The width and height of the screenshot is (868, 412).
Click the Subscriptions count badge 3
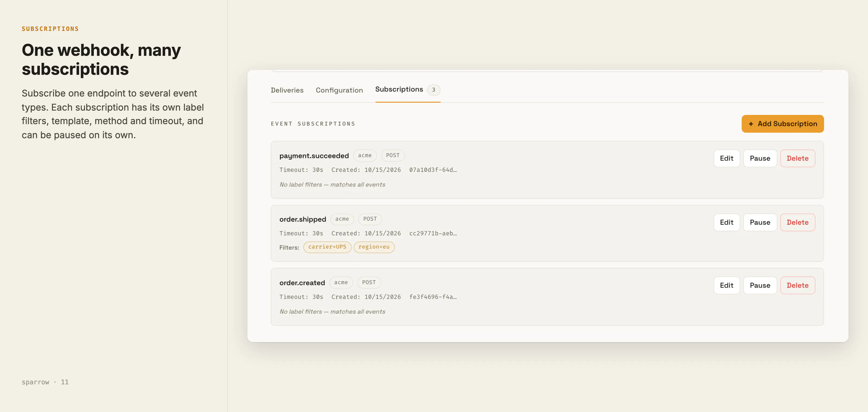point(433,90)
